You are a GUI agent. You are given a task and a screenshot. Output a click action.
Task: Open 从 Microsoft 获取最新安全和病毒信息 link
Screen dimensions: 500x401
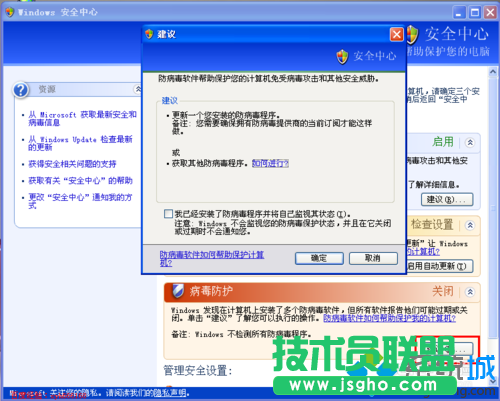[x=82, y=119]
